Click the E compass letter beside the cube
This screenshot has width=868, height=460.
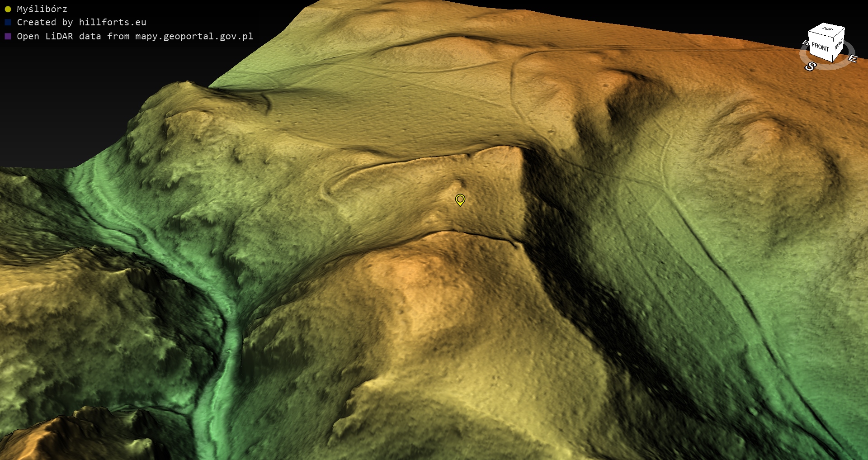852,59
